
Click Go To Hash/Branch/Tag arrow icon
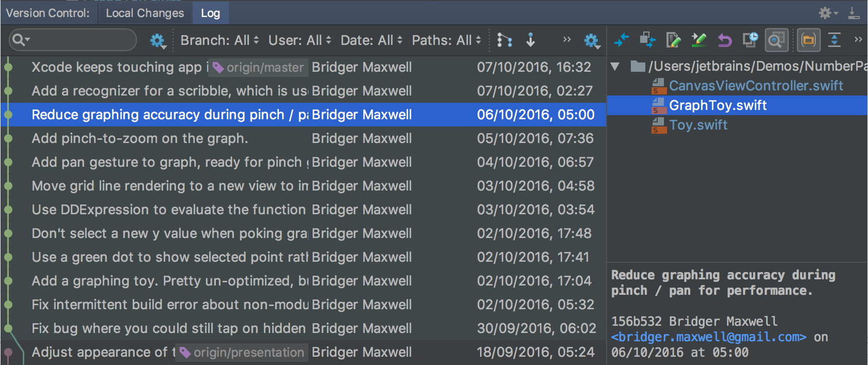pyautogui.click(x=531, y=40)
